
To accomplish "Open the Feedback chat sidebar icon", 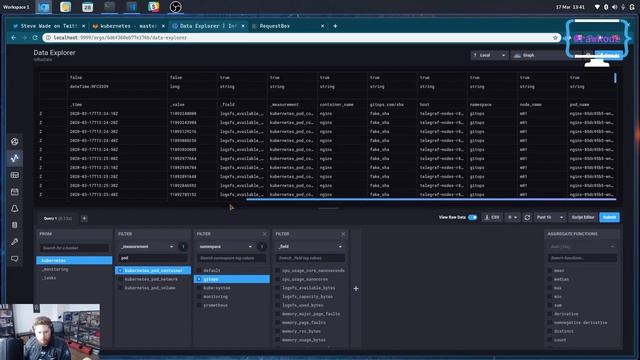I will [15, 259].
